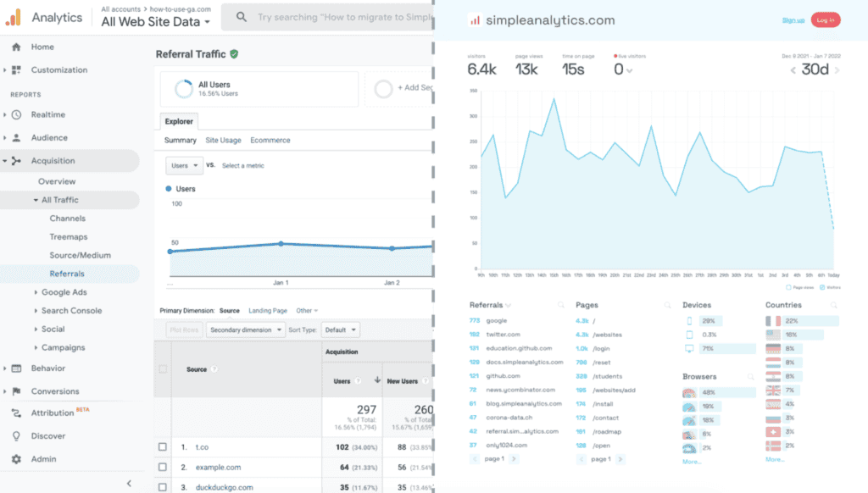Switch to the Site Usage tab
Screen dimensions: 868x493
pyautogui.click(x=223, y=141)
